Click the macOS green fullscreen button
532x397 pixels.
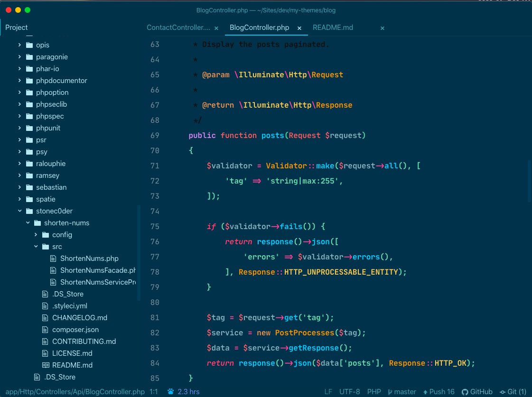point(28,10)
